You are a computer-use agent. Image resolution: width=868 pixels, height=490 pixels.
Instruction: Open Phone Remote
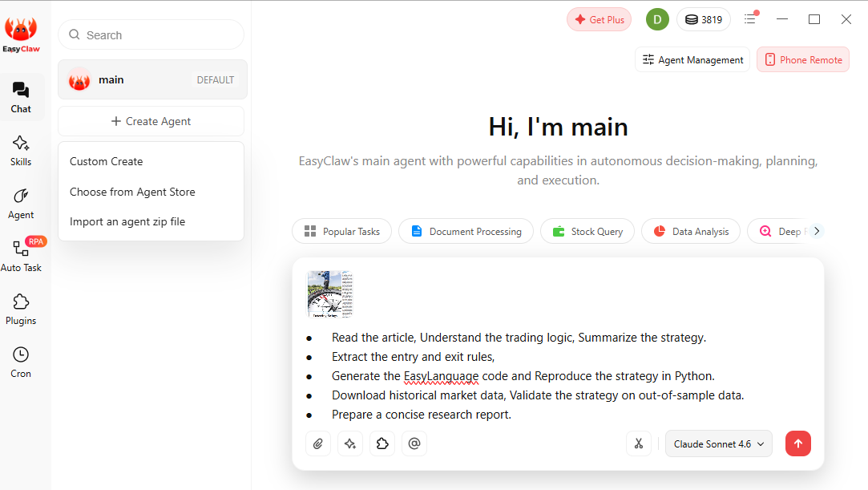[802, 60]
